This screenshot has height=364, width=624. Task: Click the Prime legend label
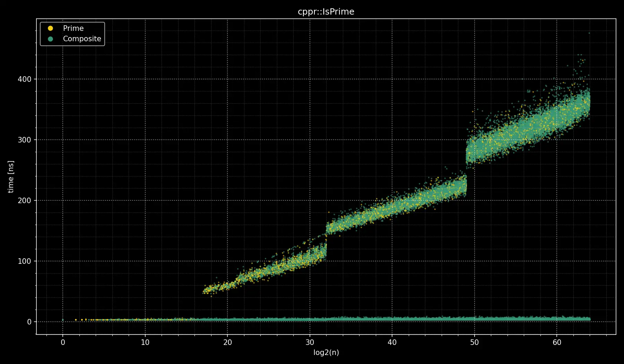pos(73,28)
